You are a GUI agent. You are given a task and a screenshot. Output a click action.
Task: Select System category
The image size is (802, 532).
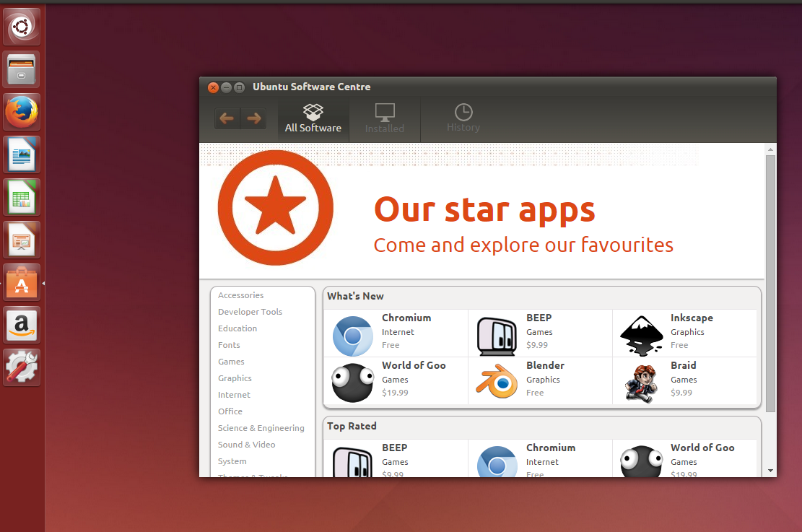(x=232, y=461)
